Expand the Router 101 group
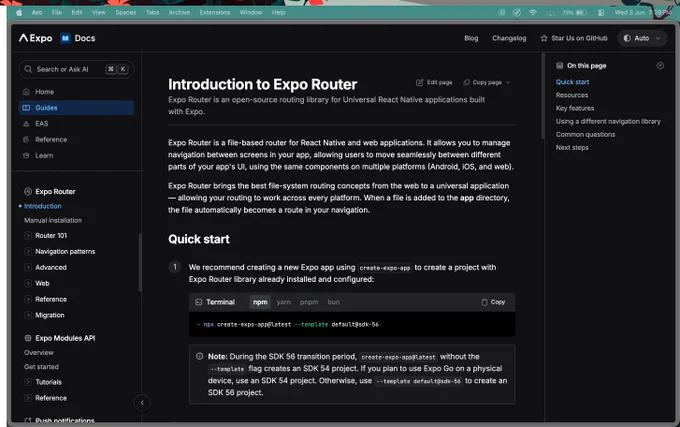The width and height of the screenshot is (680, 427). coord(51,236)
